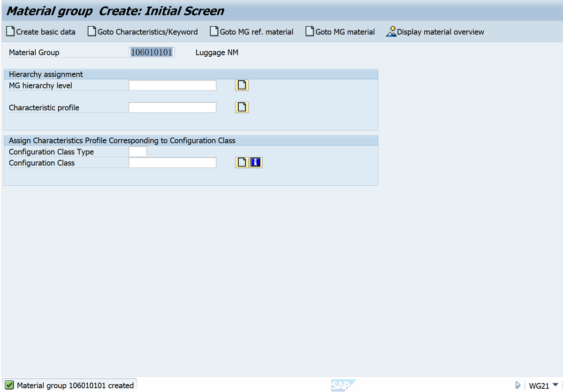Click 'Material group Create: Initial Screen' title

pos(115,11)
